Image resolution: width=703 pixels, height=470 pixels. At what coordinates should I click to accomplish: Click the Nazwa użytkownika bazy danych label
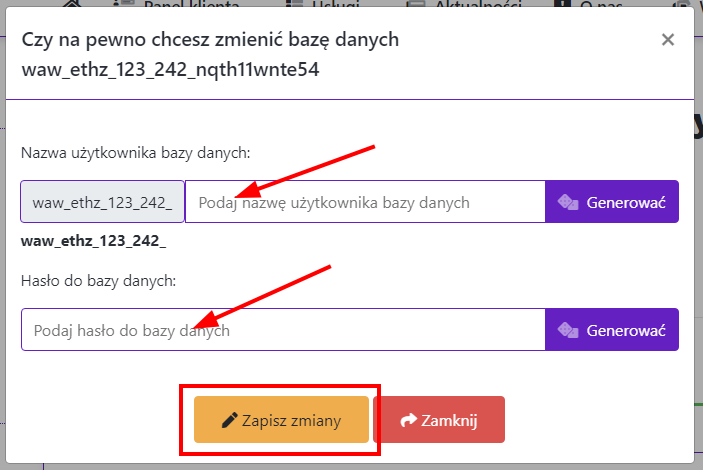135,153
